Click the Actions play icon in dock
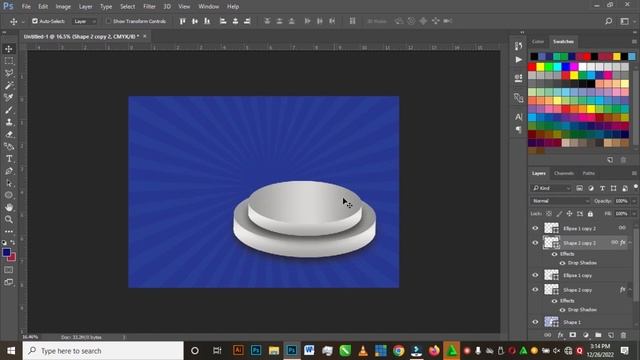 tap(518, 59)
